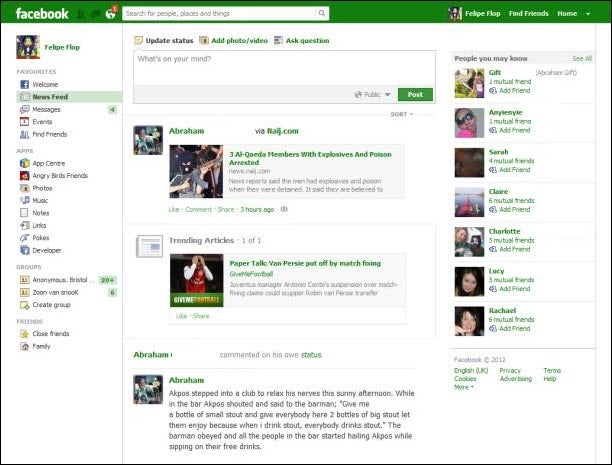The width and height of the screenshot is (612, 465).
Task: Add Gift as a friend
Action: coord(510,91)
